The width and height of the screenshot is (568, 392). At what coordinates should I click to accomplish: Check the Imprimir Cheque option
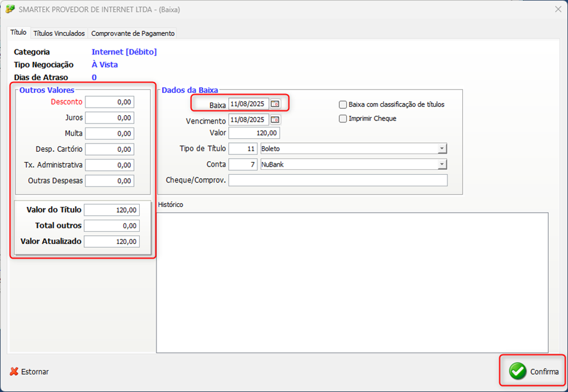[343, 118]
